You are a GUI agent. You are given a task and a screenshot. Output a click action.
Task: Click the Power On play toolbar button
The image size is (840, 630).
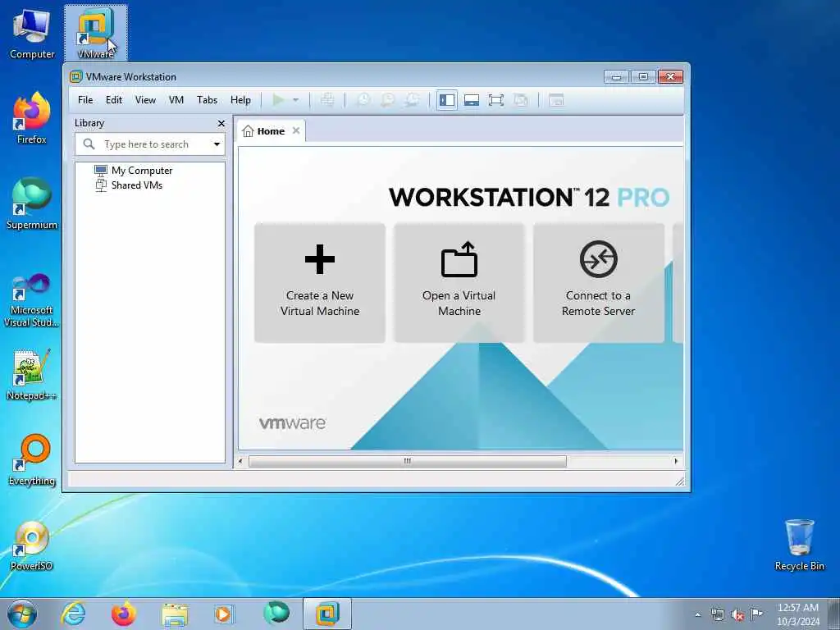[278, 100]
